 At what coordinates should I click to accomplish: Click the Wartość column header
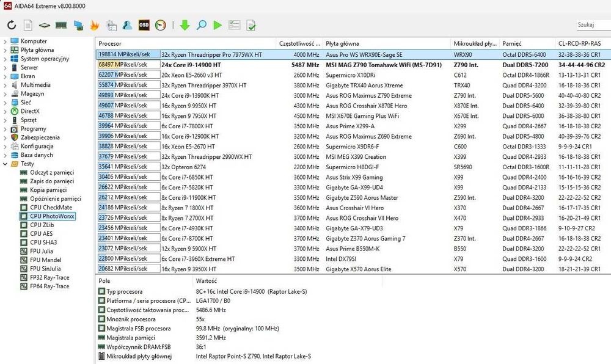(287, 281)
